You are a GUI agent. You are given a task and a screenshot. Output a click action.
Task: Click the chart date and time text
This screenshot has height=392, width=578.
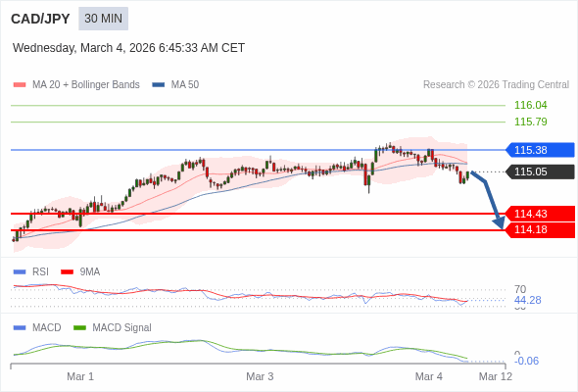pos(128,48)
